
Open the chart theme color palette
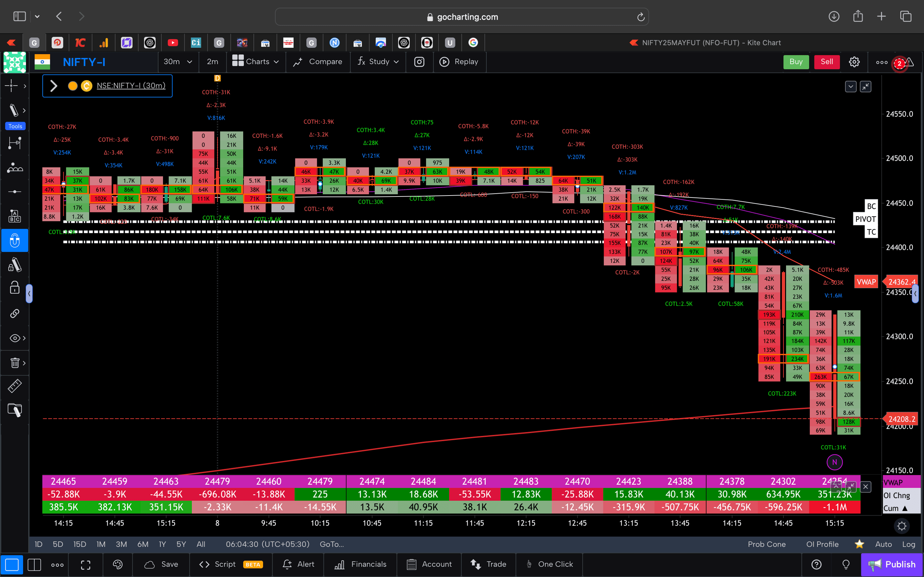coord(117,564)
